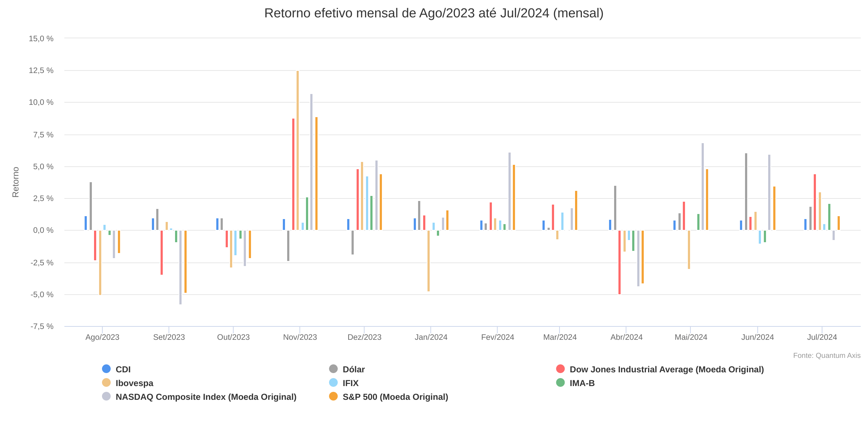Toggle the Dólar series legend label
This screenshot has height=428, width=868.
pos(354,369)
